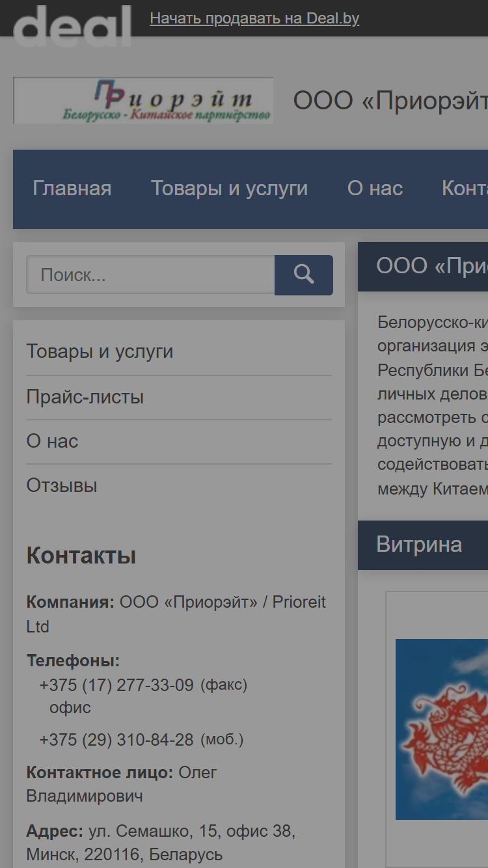Open sidebar О нас link
Viewport: 488px width, 868px height.
click(52, 441)
